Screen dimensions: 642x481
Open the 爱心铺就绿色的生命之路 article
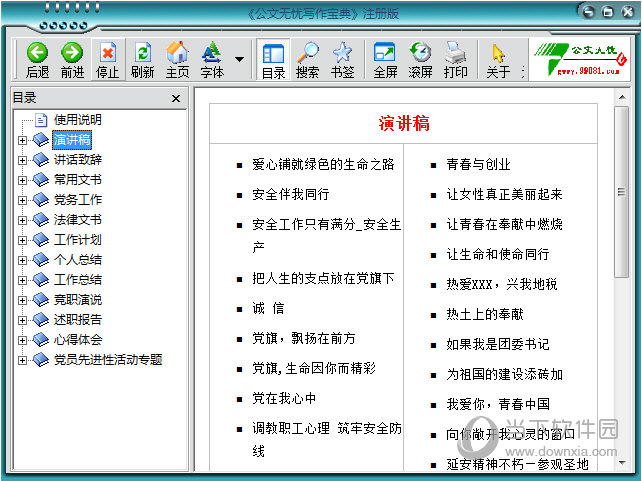point(323,165)
